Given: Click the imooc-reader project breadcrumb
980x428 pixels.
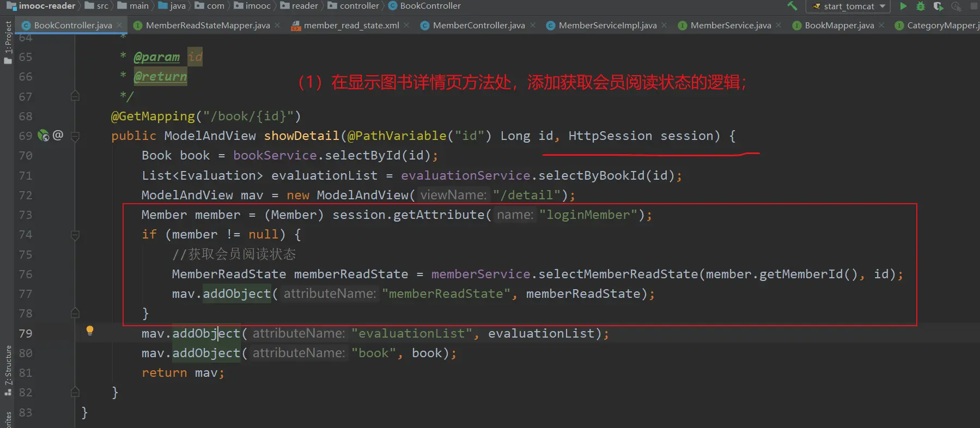Looking at the screenshot, I should [41, 6].
